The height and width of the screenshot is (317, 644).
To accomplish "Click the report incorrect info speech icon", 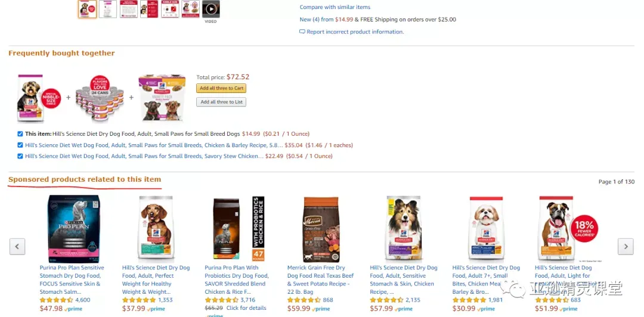I will [x=302, y=32].
